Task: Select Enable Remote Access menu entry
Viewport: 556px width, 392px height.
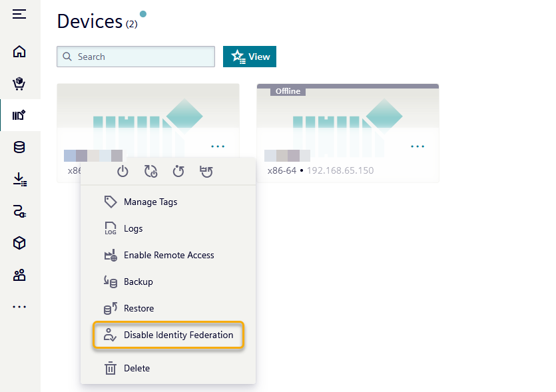Action: point(168,255)
